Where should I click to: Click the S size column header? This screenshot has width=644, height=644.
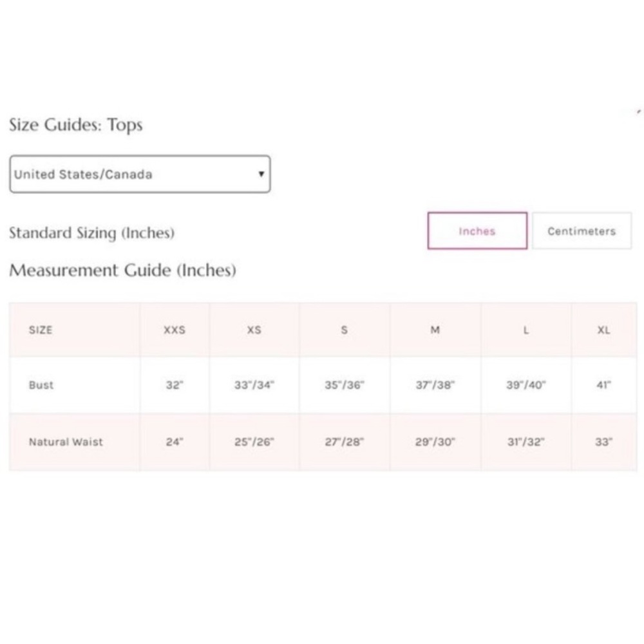345,330
